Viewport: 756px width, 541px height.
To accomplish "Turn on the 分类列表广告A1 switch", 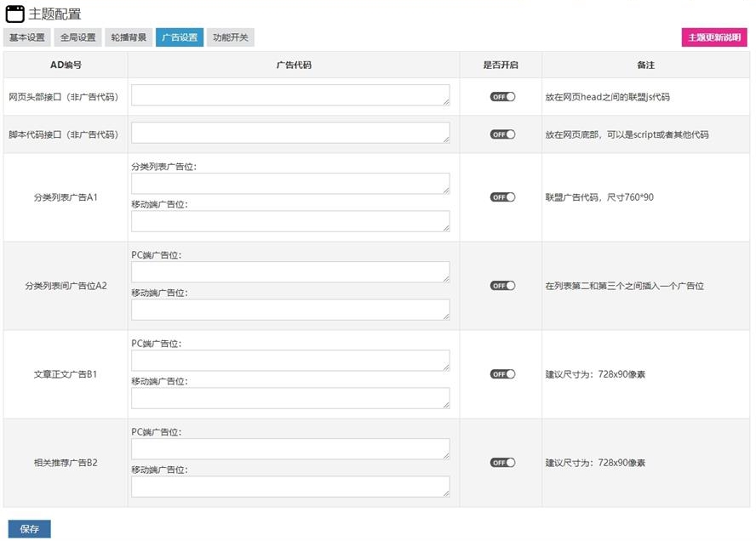I will [502, 197].
